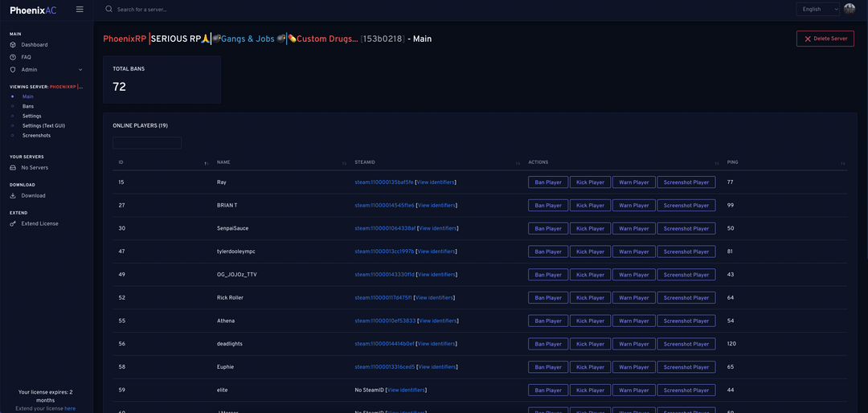Click the Delete Server button

coord(825,39)
